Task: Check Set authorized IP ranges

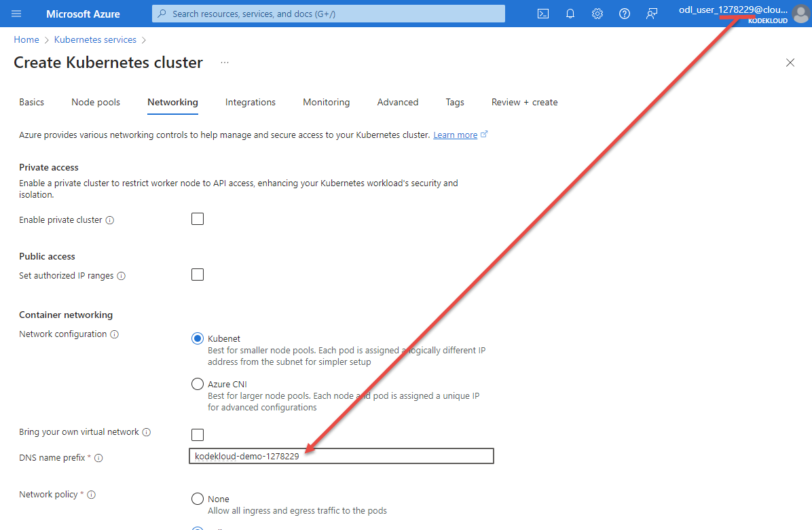Action: click(x=198, y=275)
